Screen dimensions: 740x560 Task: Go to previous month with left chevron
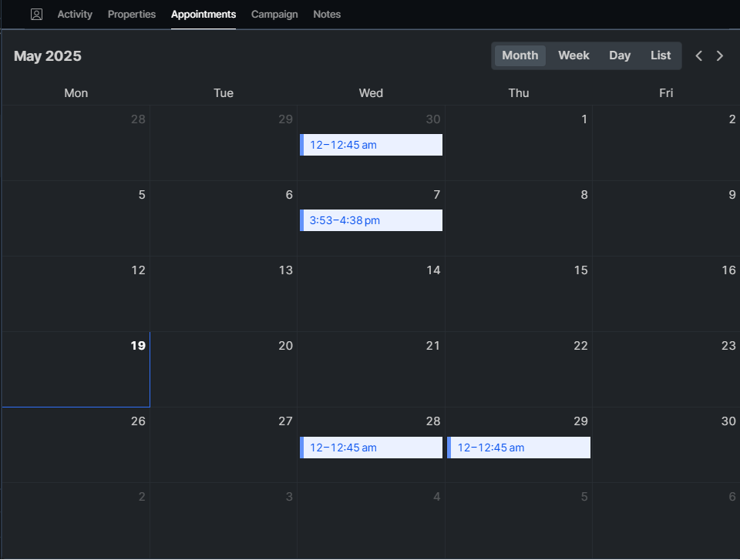(699, 55)
